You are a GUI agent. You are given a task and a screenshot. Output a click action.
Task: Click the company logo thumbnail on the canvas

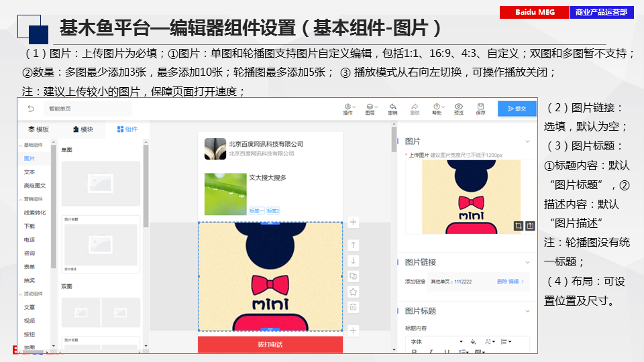click(215, 149)
